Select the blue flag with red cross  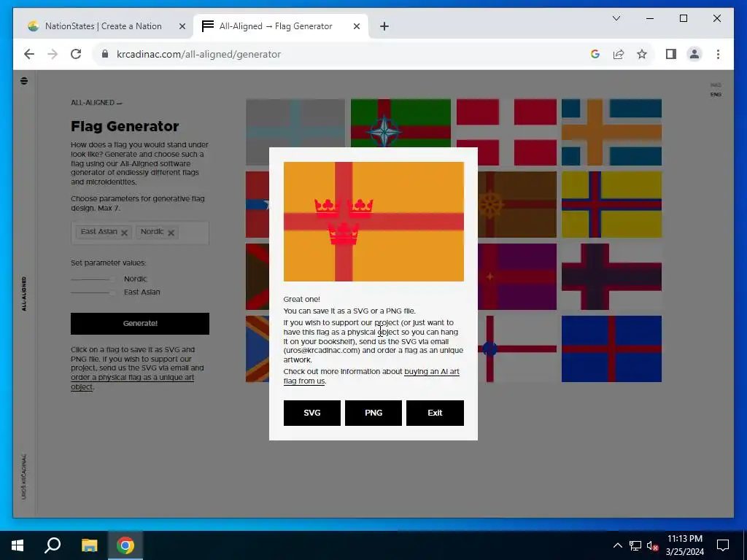point(612,349)
